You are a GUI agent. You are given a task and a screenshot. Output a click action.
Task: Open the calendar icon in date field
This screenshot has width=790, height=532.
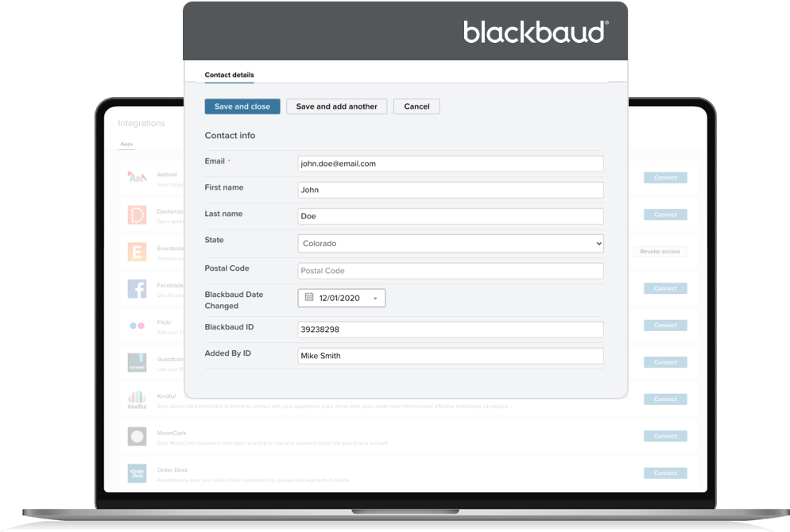[309, 298]
